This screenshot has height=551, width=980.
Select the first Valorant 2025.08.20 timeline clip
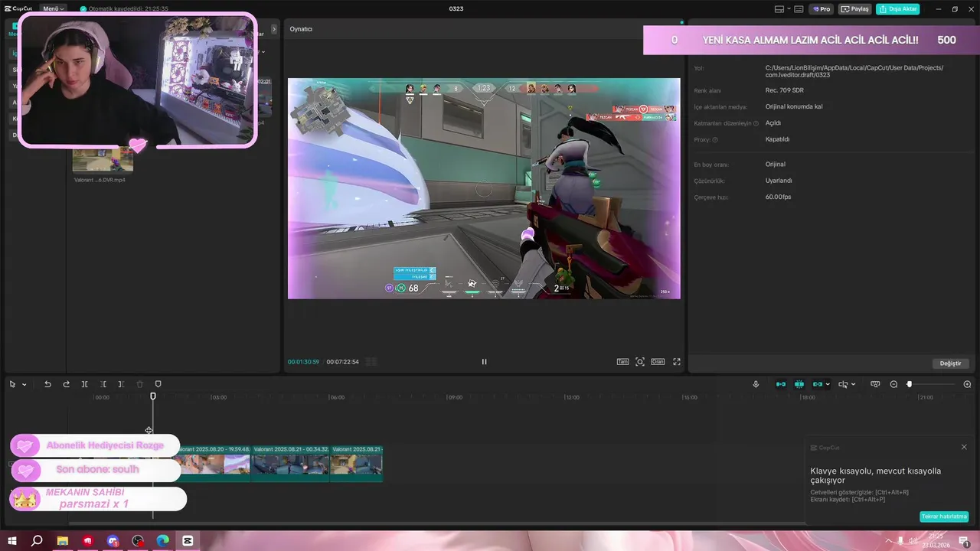212,464
